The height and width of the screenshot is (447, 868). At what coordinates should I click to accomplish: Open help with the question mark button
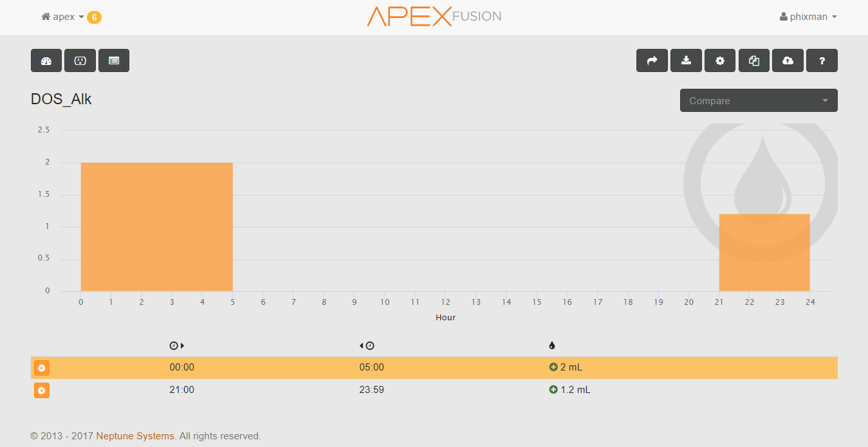pyautogui.click(x=822, y=60)
